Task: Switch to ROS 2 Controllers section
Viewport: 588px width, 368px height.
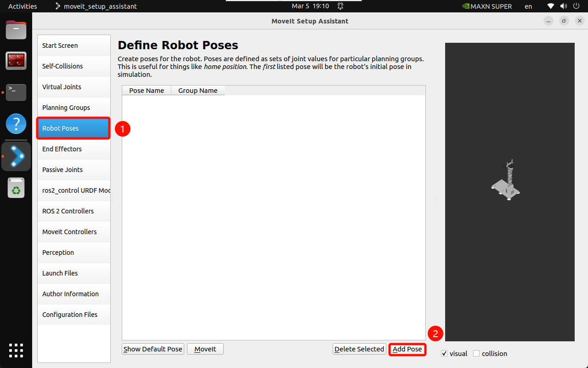Action: coord(74,211)
